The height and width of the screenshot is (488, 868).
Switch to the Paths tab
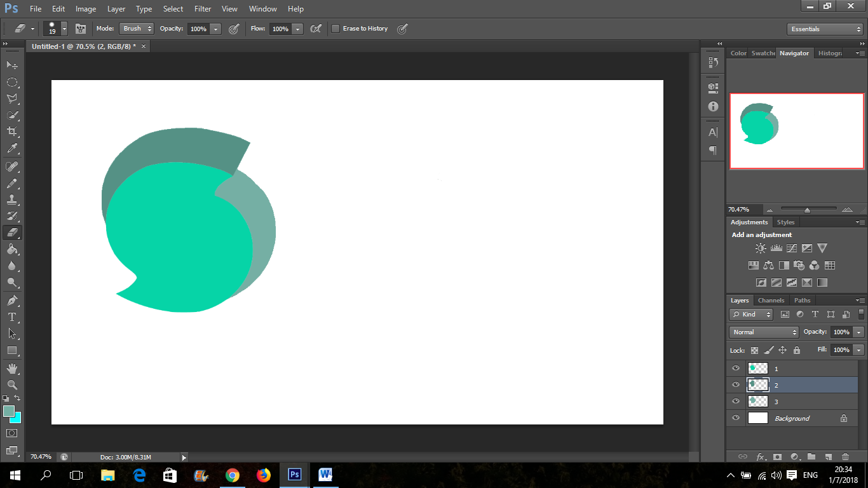pos(803,301)
